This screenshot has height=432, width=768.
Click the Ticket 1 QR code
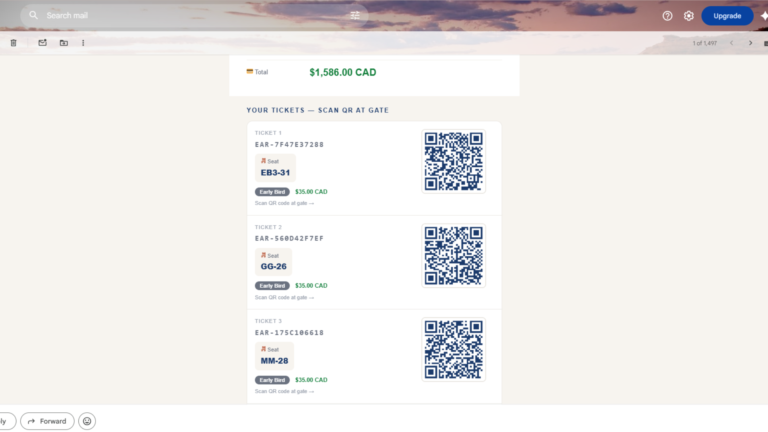pyautogui.click(x=454, y=161)
